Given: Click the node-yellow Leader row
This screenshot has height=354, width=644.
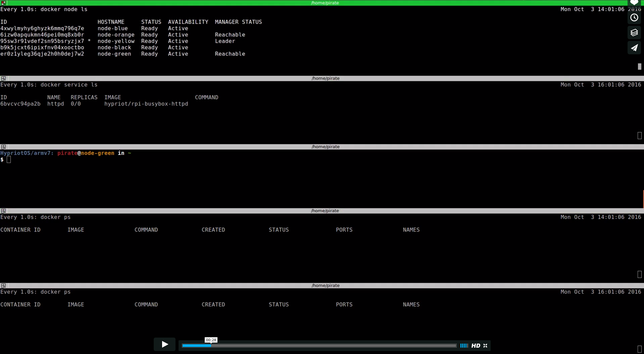Looking at the screenshot, I should click(117, 41).
